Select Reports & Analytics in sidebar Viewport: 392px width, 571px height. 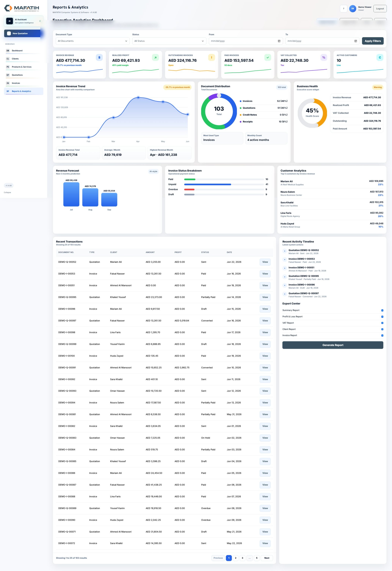24,91
